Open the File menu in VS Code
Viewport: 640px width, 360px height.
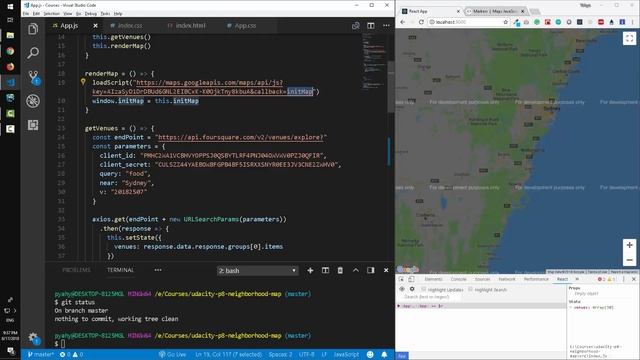pyautogui.click(x=26, y=13)
